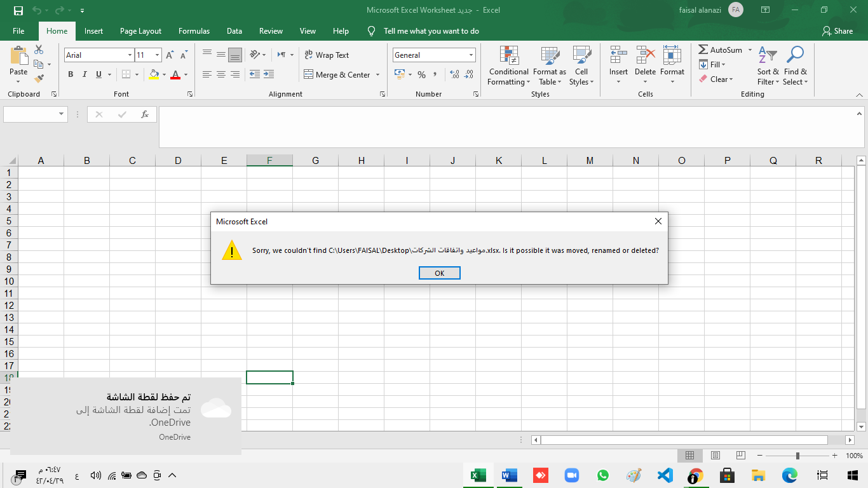Click the AutoSum sigma button
The height and width of the screenshot is (488, 868).
coord(720,50)
